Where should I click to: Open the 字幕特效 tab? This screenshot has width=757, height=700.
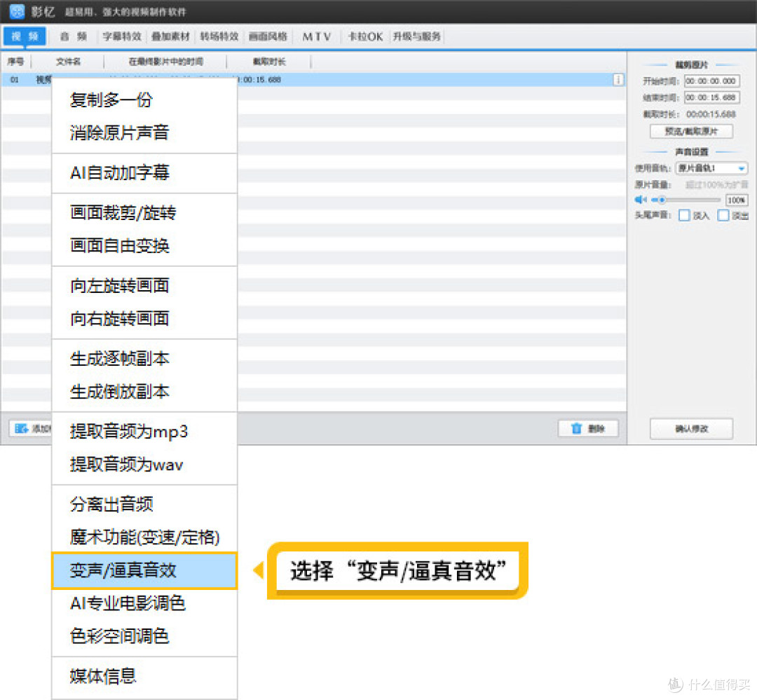tap(122, 36)
